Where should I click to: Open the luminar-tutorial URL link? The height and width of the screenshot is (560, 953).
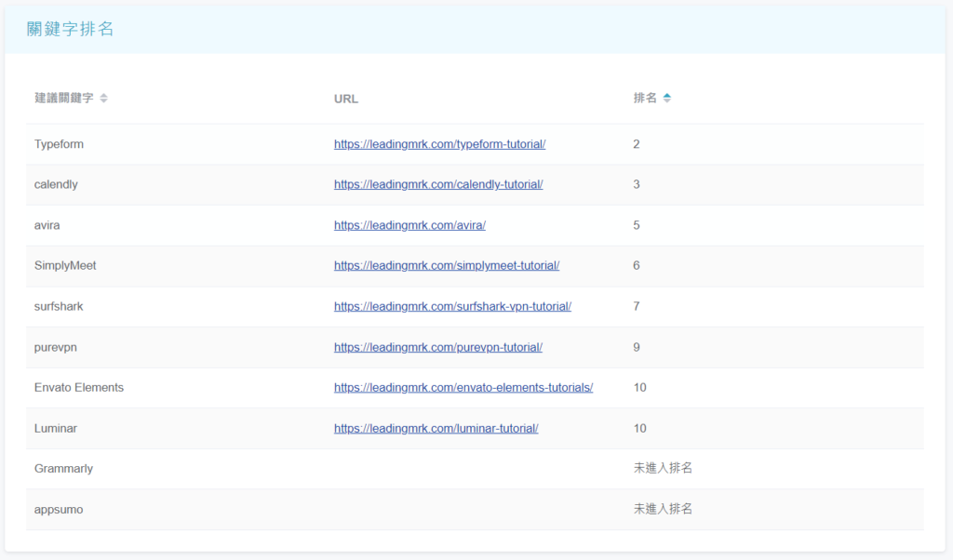tap(436, 428)
